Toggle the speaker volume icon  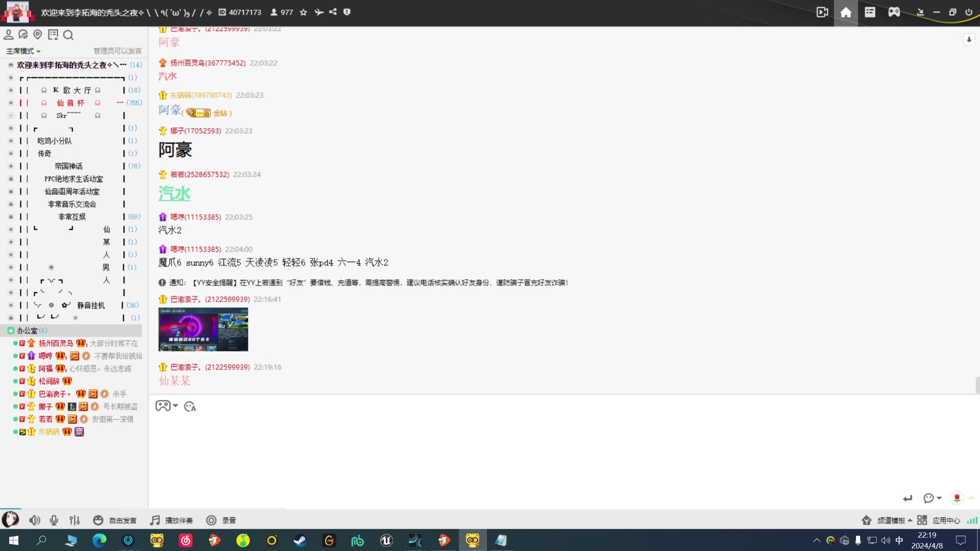click(34, 520)
